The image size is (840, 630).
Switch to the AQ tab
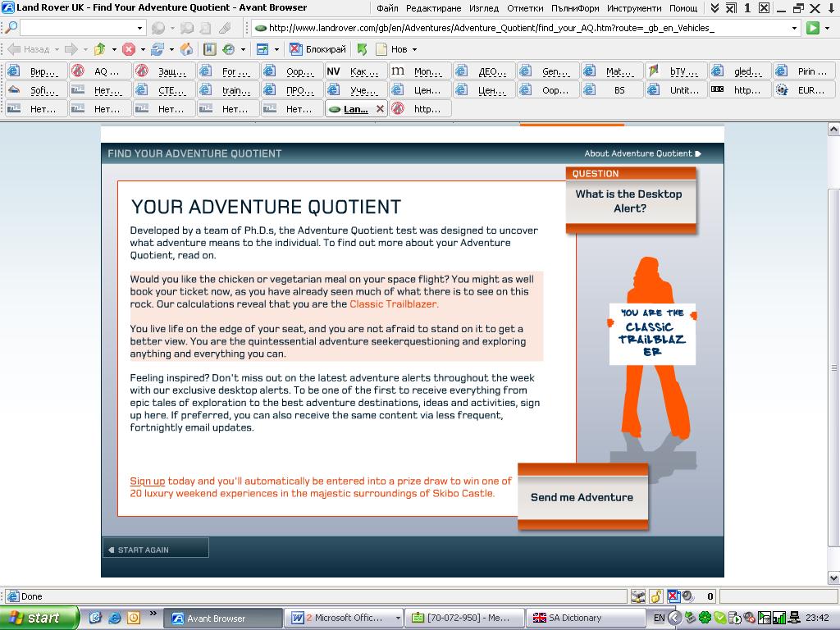click(x=101, y=71)
